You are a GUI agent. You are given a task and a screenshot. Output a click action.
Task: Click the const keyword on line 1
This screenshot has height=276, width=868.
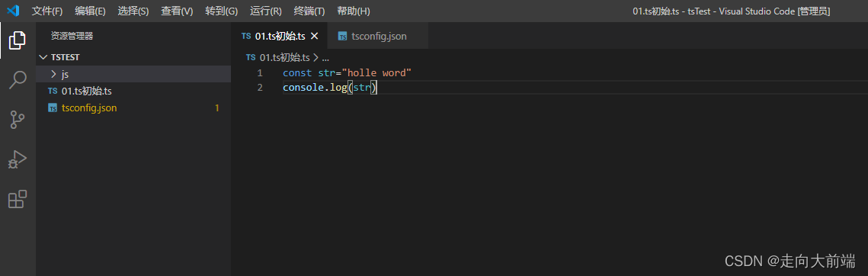[x=297, y=73]
